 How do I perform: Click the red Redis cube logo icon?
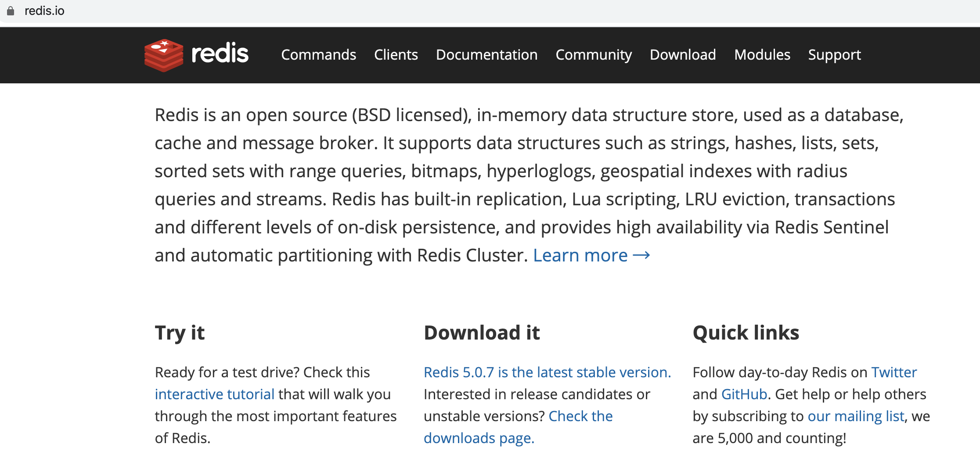(x=164, y=55)
